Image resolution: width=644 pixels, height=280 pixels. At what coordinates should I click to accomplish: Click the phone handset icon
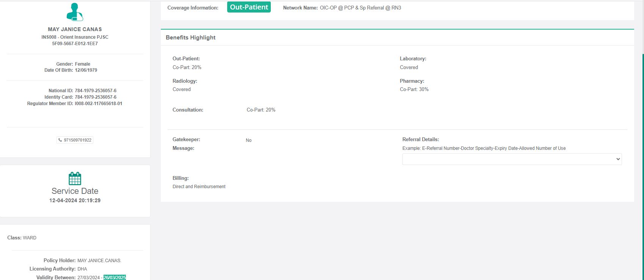(x=60, y=140)
